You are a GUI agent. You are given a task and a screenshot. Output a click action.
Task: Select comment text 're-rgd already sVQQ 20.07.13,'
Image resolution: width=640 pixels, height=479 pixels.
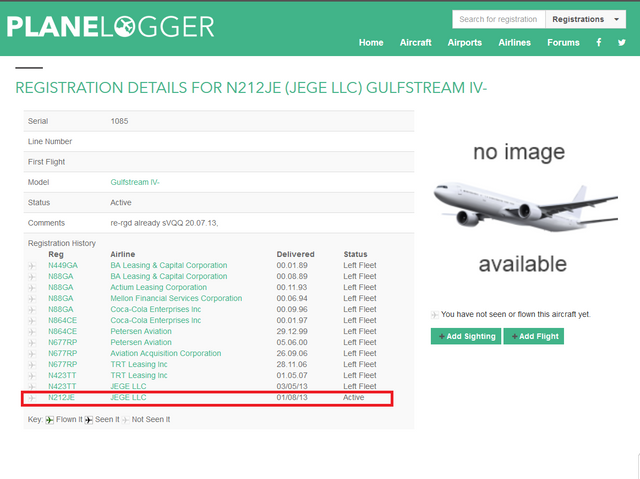[x=164, y=223]
